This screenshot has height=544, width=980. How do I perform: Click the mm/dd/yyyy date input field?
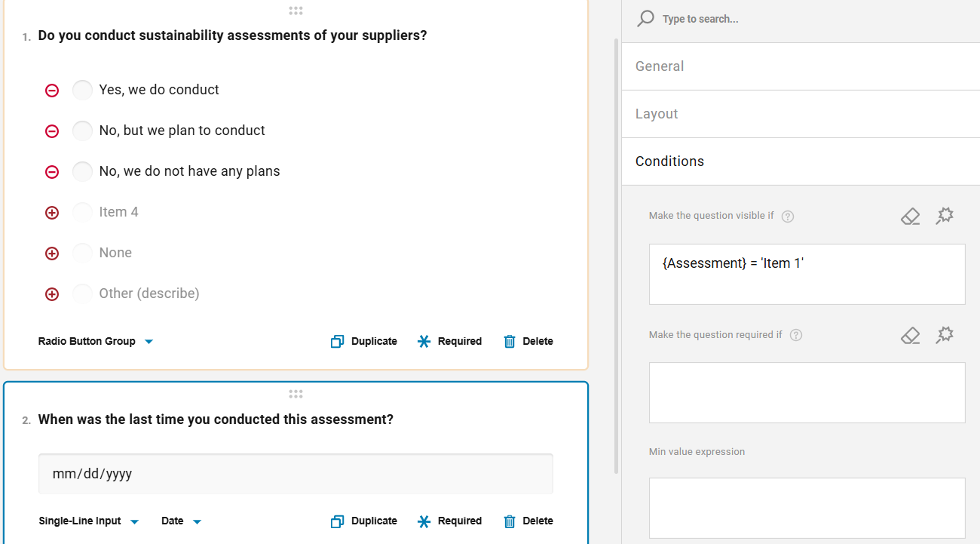pos(296,474)
